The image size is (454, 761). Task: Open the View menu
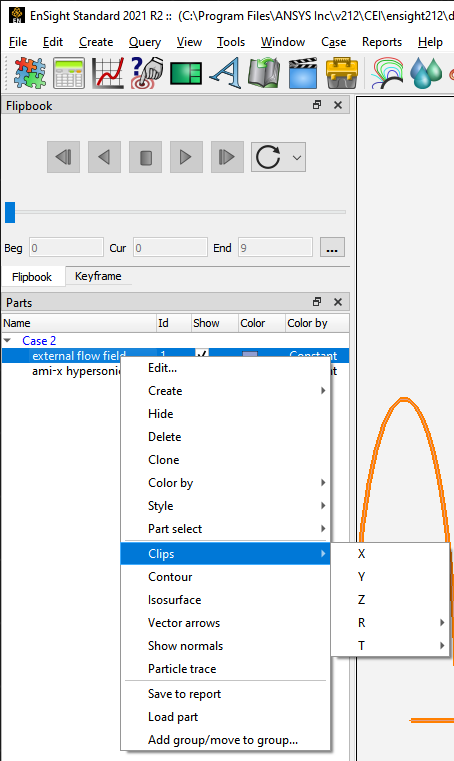coord(189,42)
